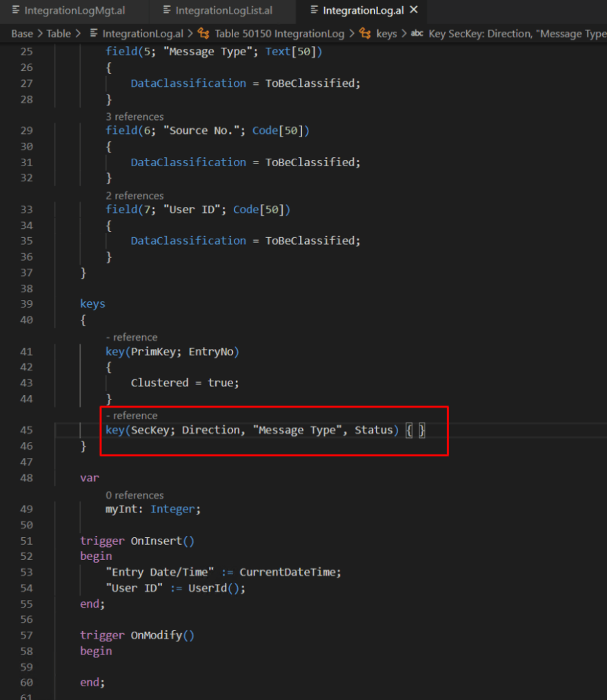This screenshot has height=700, width=607.
Task: Open the Table breadcrumb folder
Action: coord(59,34)
